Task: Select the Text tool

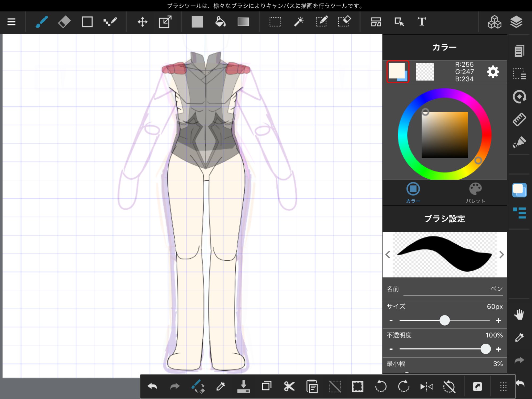Action: point(422,22)
